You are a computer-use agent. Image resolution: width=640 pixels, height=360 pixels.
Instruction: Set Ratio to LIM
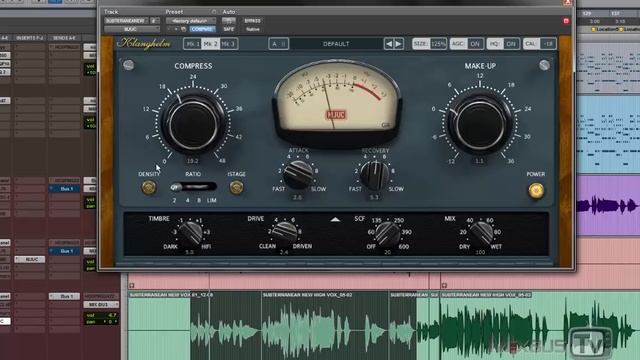click(x=211, y=200)
